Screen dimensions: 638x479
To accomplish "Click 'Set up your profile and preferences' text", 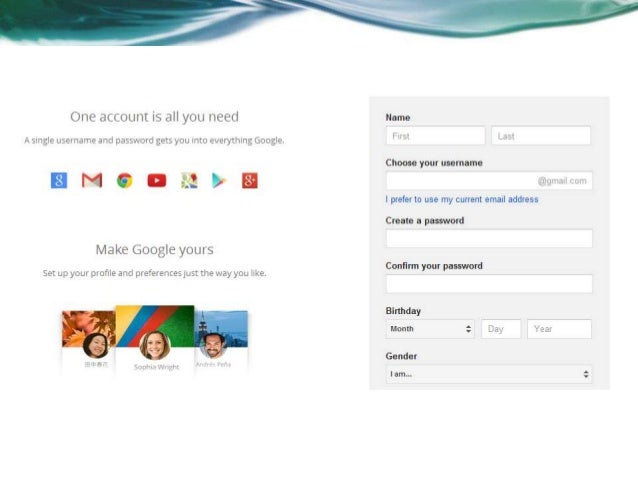I will click(x=155, y=273).
